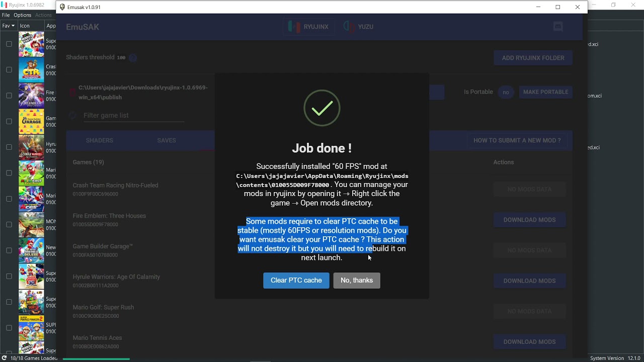Image resolution: width=644 pixels, height=362 pixels.
Task: Click the Yuzu logo icon in tab
Action: [349, 27]
